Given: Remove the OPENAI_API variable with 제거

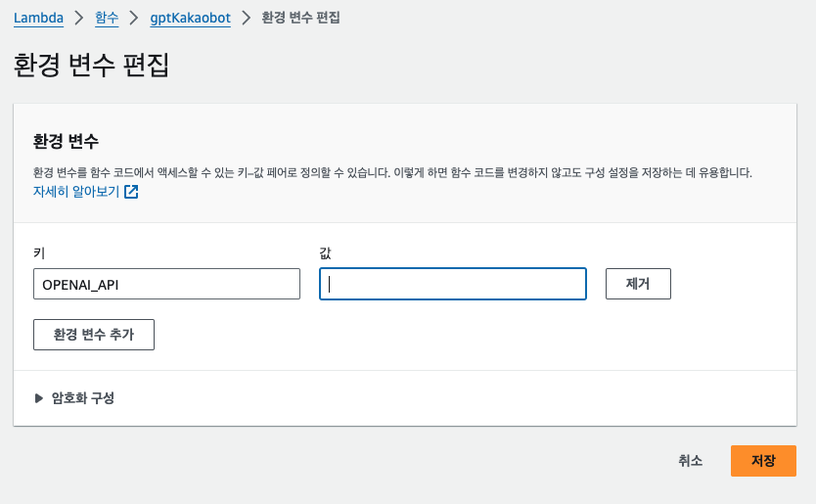Looking at the screenshot, I should pos(638,284).
